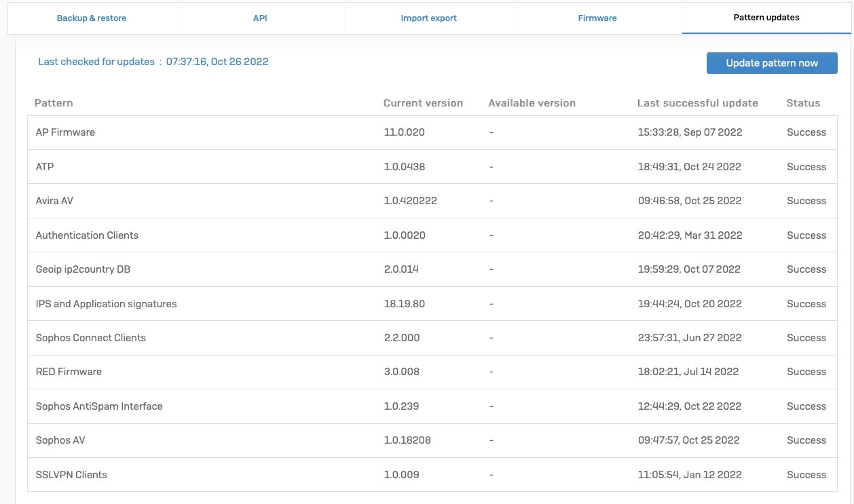Image resolution: width=854 pixels, height=504 pixels.
Task: Click the Success status for ATP
Action: [806, 167]
